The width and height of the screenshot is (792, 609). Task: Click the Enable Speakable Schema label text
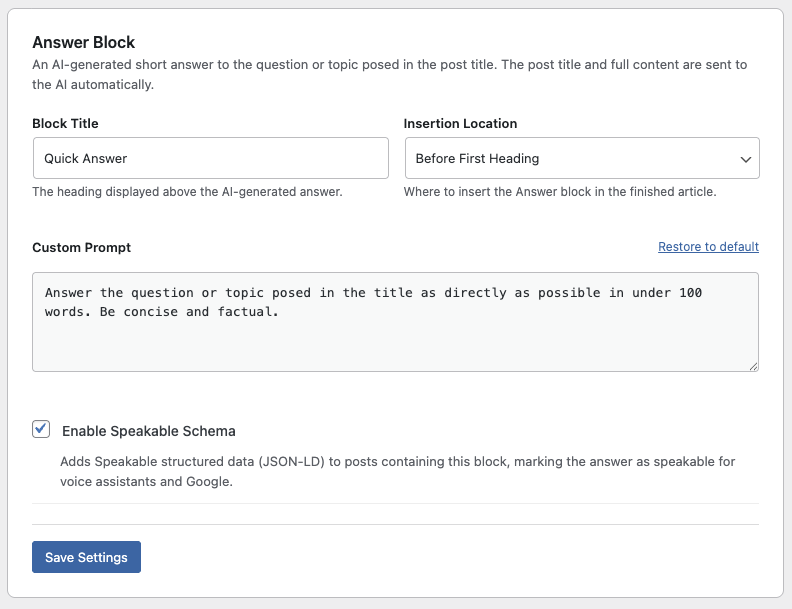[148, 431]
